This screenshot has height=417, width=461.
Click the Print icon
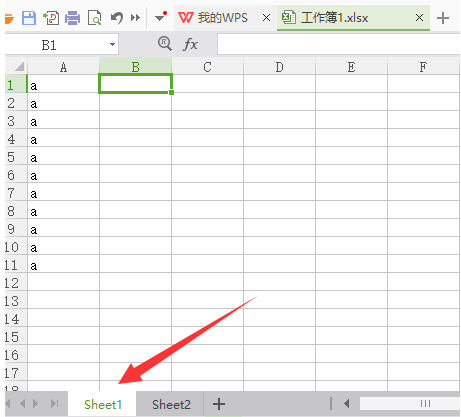(x=72, y=18)
